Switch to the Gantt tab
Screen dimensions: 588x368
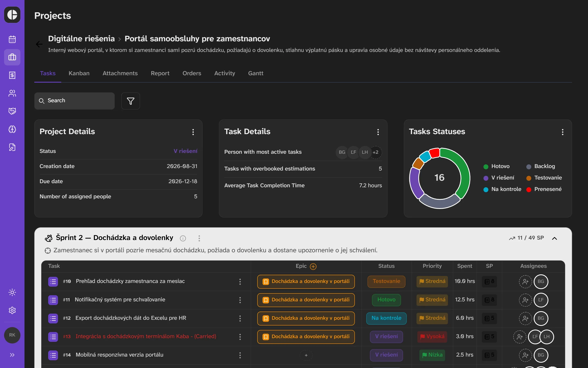pos(256,73)
